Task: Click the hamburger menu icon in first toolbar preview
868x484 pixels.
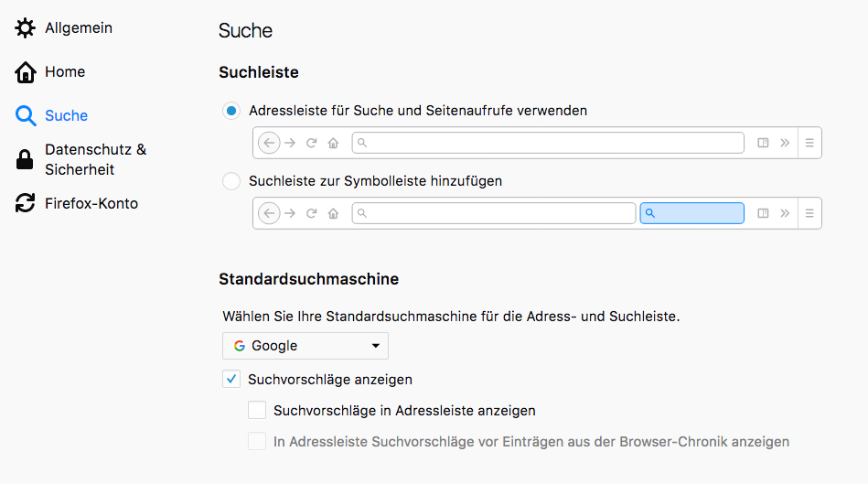Action: (x=809, y=143)
